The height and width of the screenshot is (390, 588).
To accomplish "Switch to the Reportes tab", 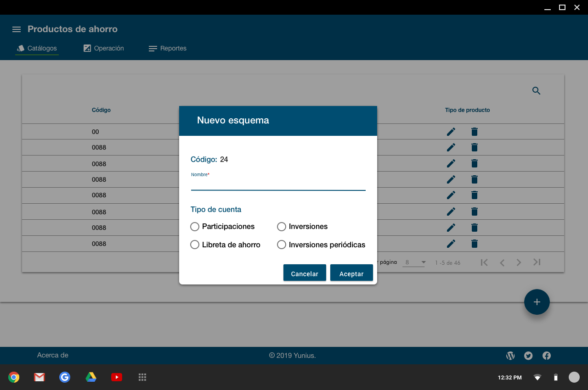I will click(x=168, y=48).
